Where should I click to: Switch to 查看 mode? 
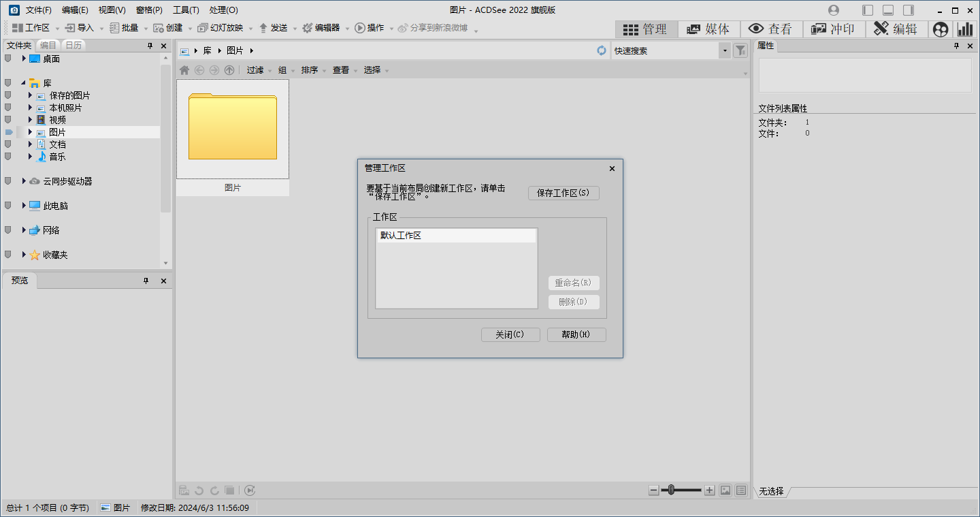pos(771,29)
